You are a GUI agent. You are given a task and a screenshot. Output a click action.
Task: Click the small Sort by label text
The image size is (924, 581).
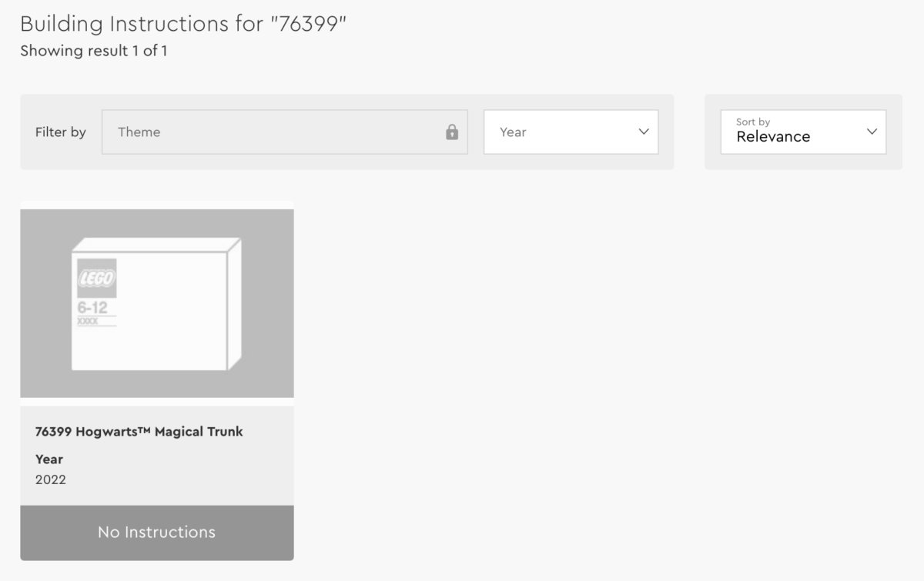click(753, 122)
